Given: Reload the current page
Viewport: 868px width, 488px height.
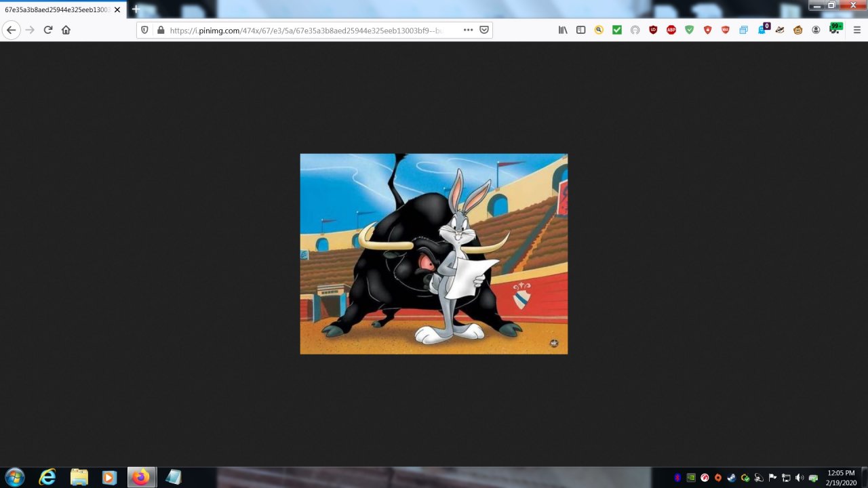Looking at the screenshot, I should [48, 30].
